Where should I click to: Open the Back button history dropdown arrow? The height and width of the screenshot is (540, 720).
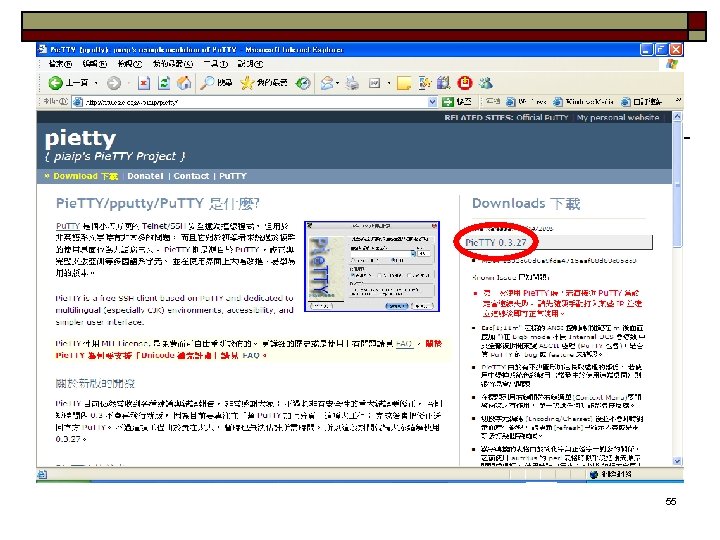click(x=96, y=83)
